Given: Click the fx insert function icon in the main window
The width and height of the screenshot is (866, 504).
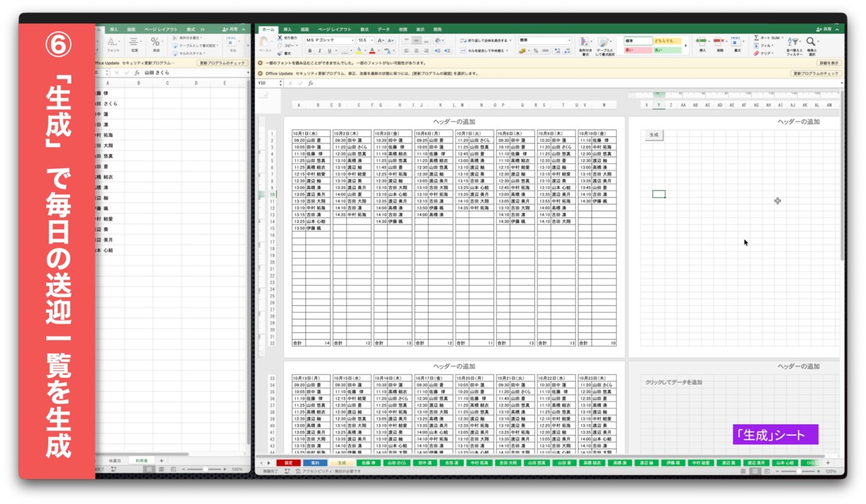Looking at the screenshot, I should (310, 83).
